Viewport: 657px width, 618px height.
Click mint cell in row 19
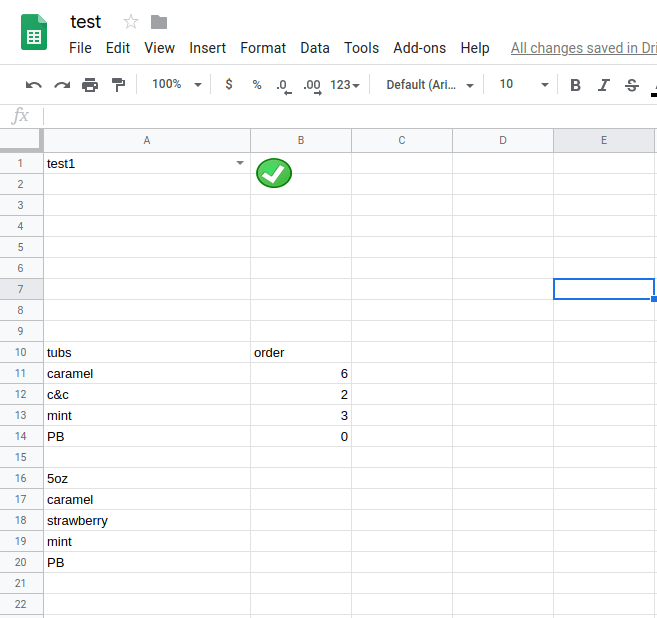point(147,541)
